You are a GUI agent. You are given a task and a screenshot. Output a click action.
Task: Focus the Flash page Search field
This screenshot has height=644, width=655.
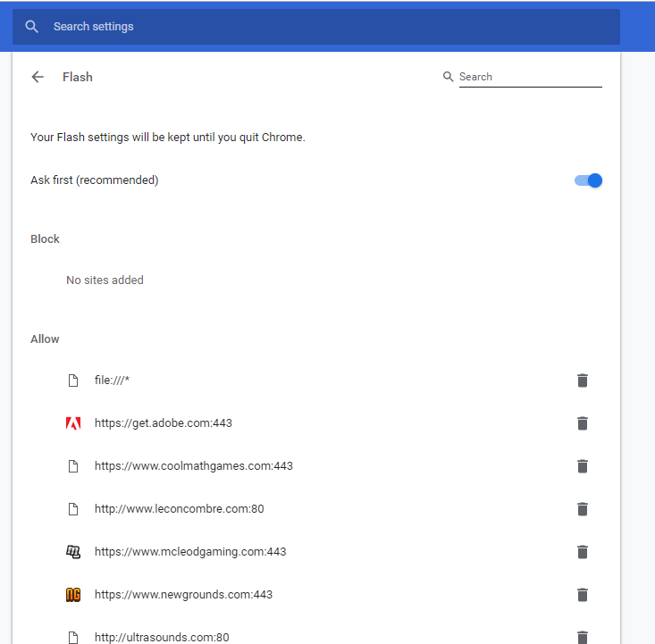pos(531,77)
